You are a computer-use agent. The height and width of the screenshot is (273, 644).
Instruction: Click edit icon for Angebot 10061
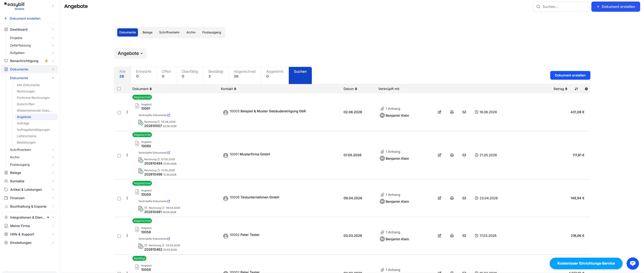(439, 112)
